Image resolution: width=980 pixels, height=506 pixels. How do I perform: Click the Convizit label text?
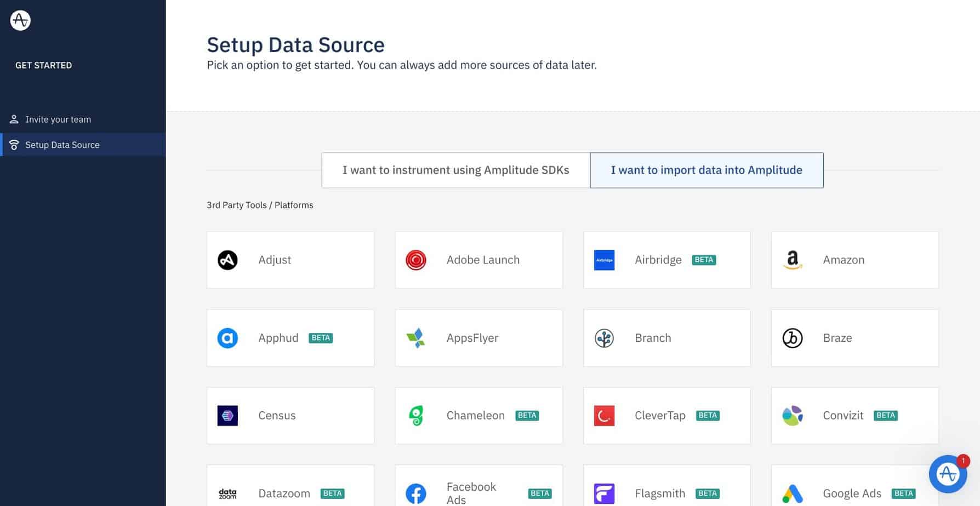pos(843,416)
